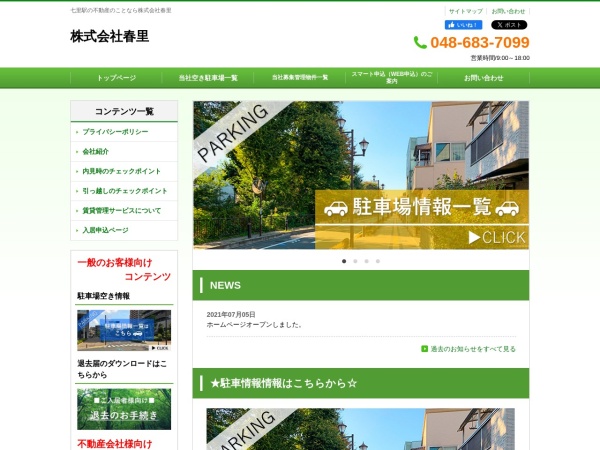The width and height of the screenshot is (600, 450).
Task: Click the lower PARKING banner image
Action: point(360,429)
